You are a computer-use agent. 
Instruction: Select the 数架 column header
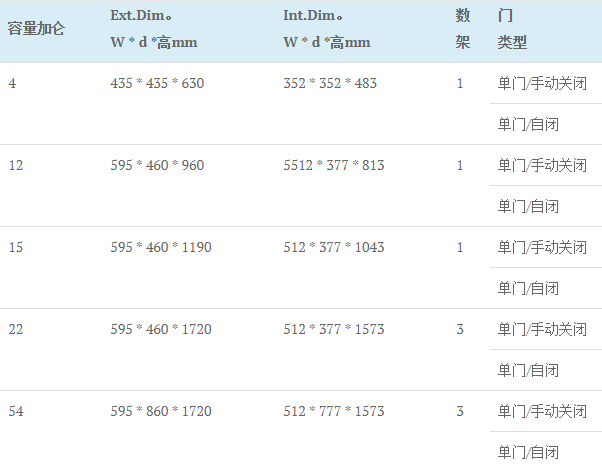click(462, 29)
